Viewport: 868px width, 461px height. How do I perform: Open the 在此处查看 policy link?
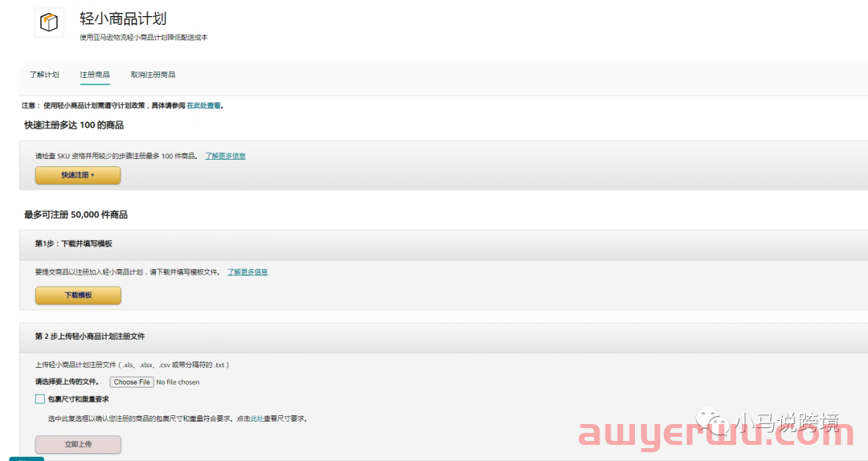point(203,106)
